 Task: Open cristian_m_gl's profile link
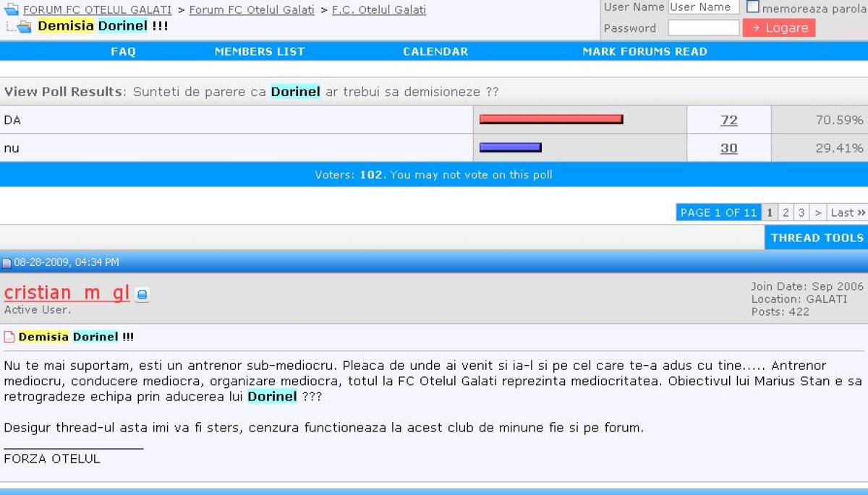tap(67, 293)
